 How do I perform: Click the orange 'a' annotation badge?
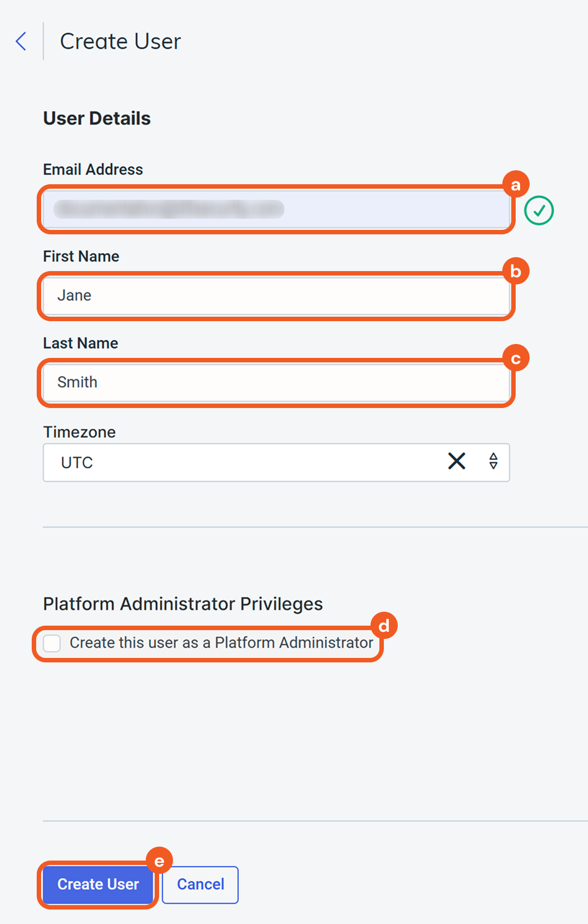(516, 185)
